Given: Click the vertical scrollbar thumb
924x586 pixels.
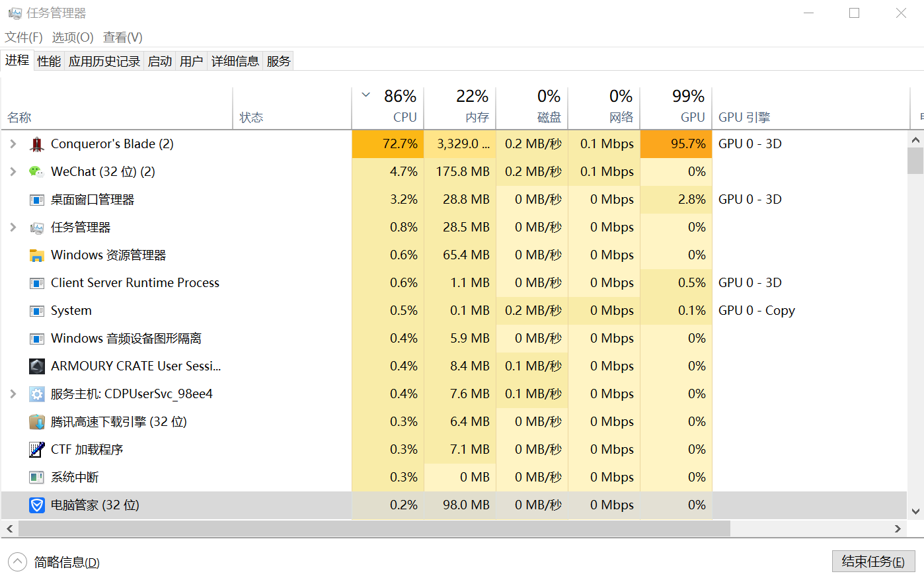Looking at the screenshot, I should [915, 161].
